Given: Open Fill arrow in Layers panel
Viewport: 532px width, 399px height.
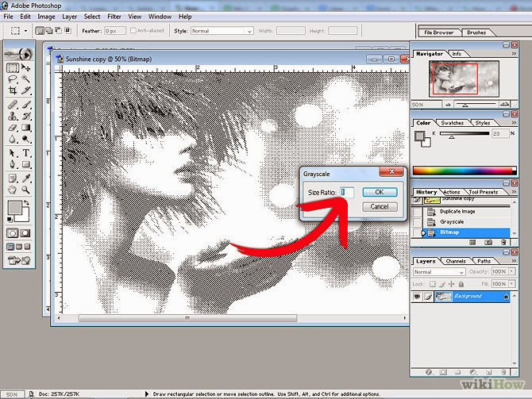Looking at the screenshot, I should pyautogui.click(x=511, y=284).
